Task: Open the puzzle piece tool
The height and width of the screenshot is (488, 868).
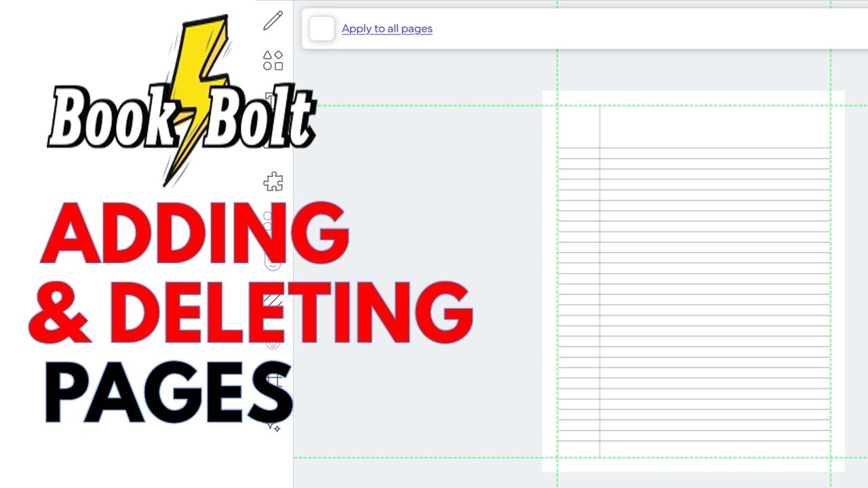Action: (x=273, y=182)
